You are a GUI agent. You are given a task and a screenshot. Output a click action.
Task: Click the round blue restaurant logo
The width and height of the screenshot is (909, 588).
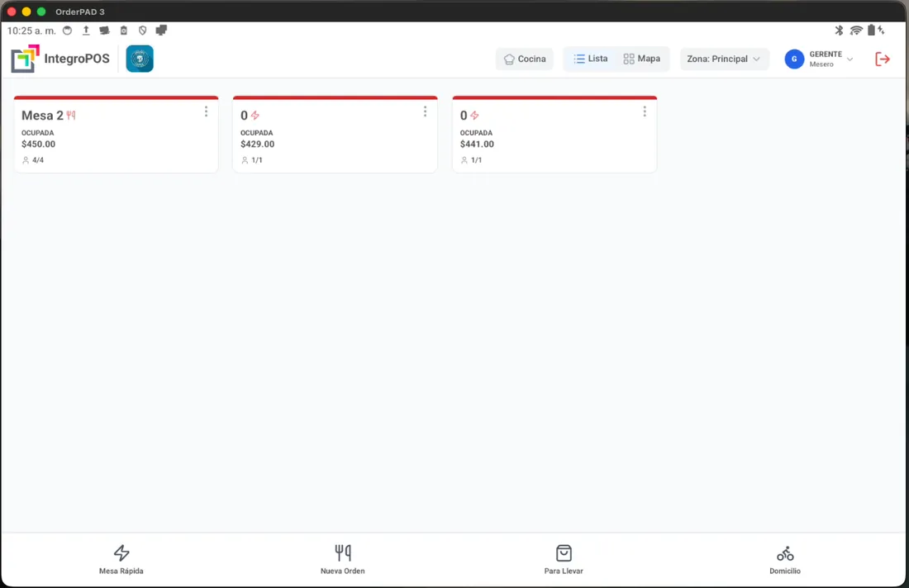pos(140,59)
